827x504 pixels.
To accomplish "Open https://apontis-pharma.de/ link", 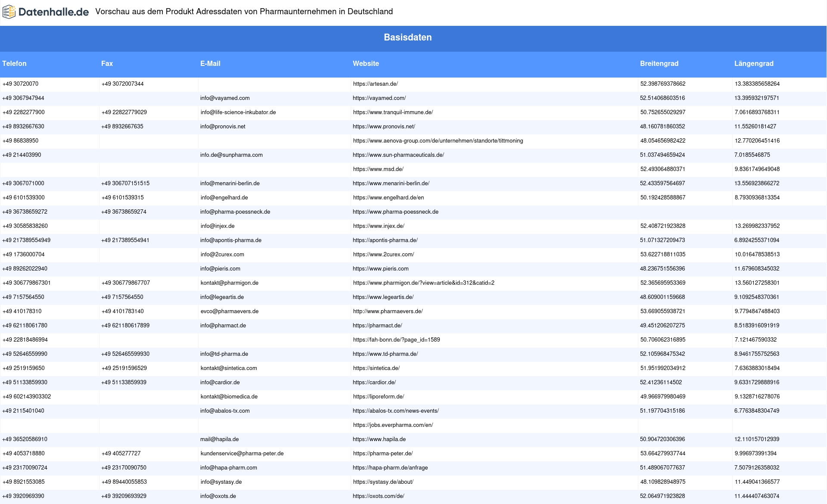I will pyautogui.click(x=385, y=240).
